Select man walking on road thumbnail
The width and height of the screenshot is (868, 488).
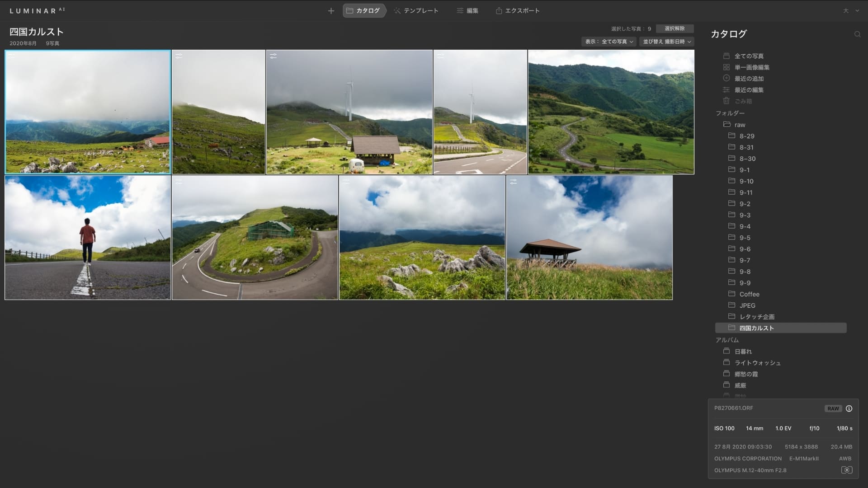coord(88,238)
